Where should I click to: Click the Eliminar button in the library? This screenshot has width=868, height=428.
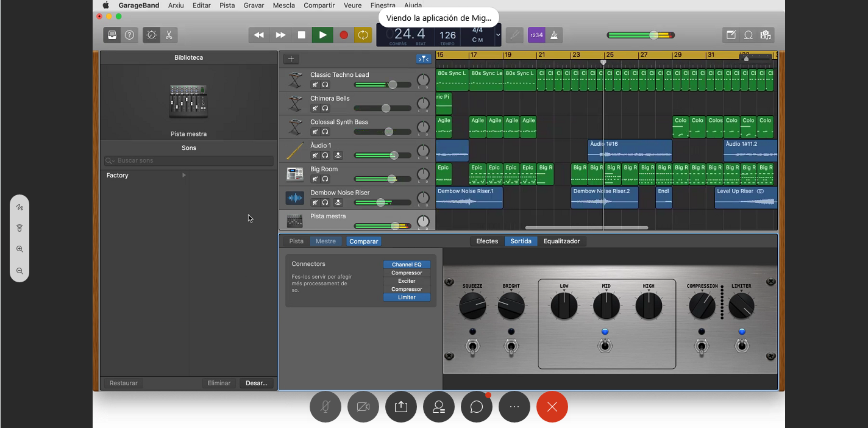point(219,383)
